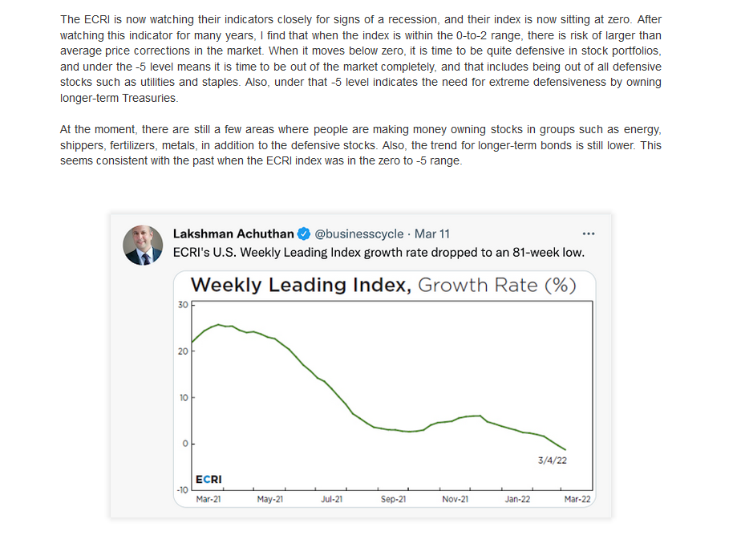This screenshot has height=560, width=741.
Task: Click the Weekly Leading Index chart title
Action: (383, 285)
